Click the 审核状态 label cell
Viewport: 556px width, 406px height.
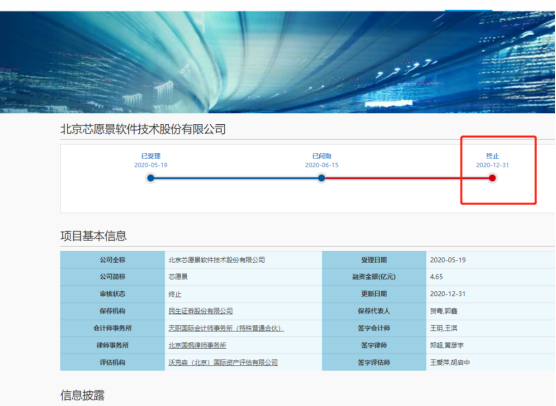click(x=112, y=294)
